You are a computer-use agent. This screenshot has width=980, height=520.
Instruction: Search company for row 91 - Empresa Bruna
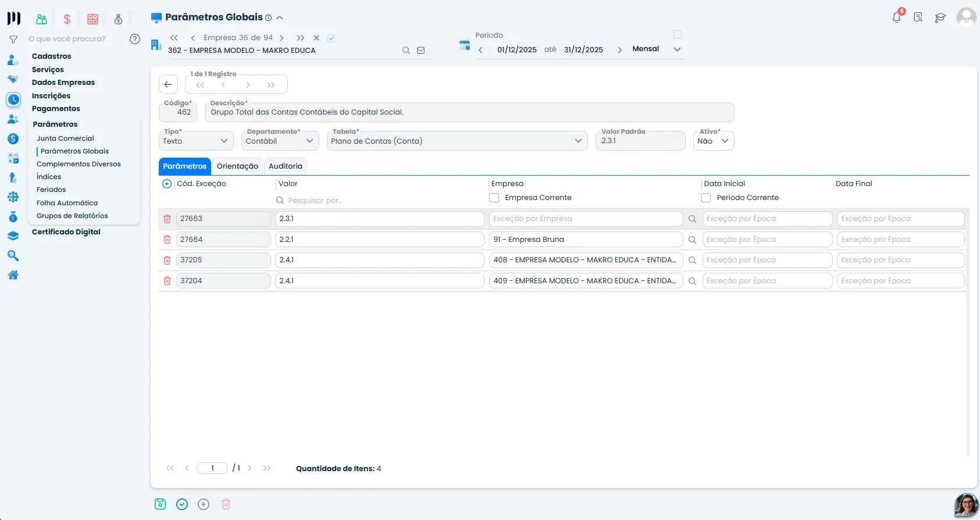(x=692, y=240)
